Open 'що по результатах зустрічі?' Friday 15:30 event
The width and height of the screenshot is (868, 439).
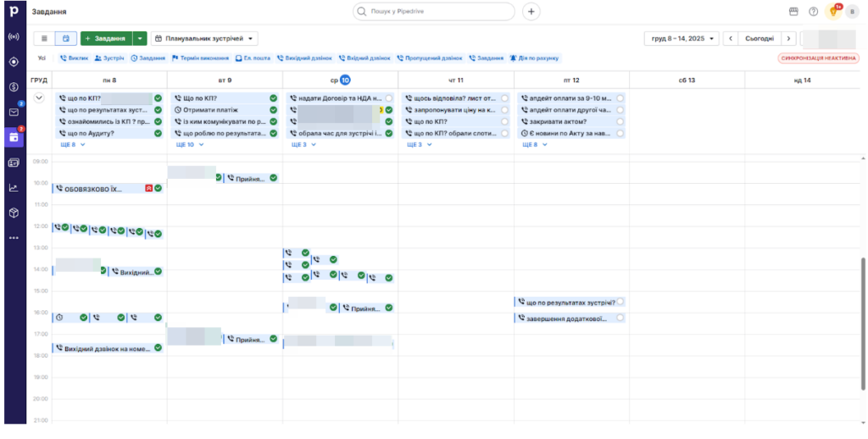[x=570, y=303]
